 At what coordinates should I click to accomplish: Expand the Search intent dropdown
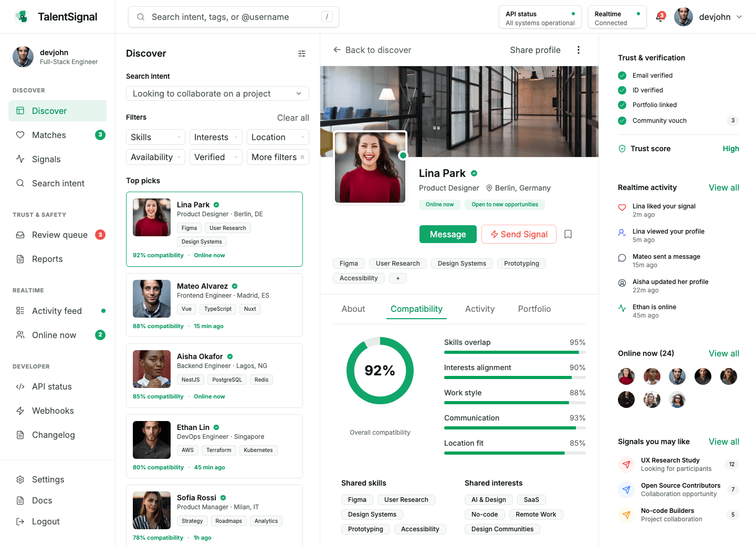point(217,93)
